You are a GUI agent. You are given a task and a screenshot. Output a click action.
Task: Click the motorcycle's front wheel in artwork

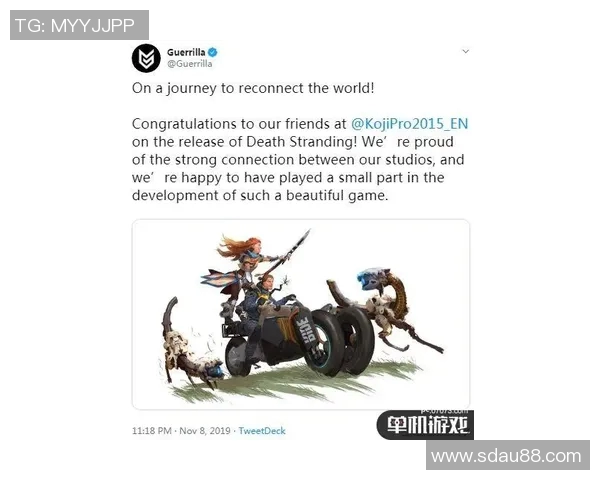click(x=326, y=343)
